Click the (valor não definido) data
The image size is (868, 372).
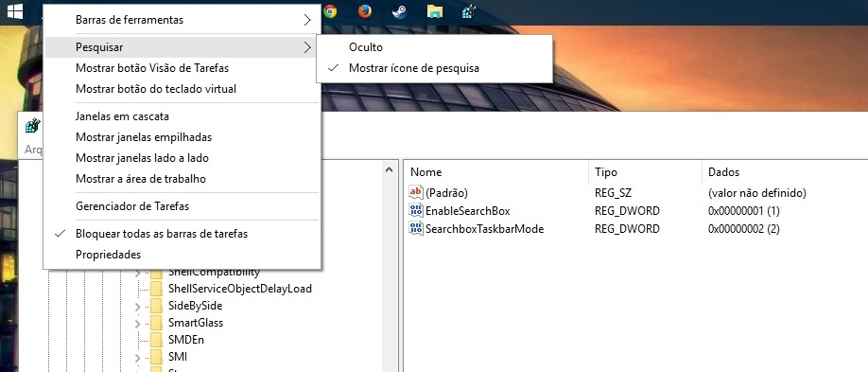pyautogui.click(x=756, y=193)
